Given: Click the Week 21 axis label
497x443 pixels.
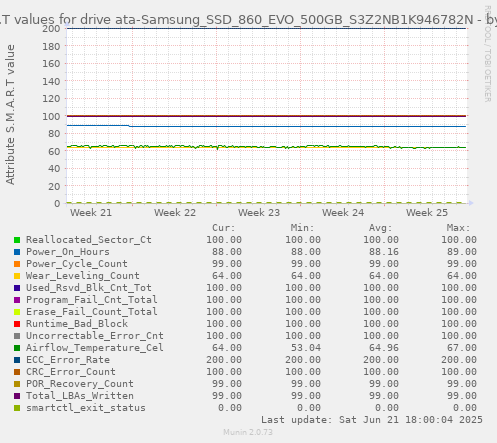Looking at the screenshot, I should pos(91,213).
